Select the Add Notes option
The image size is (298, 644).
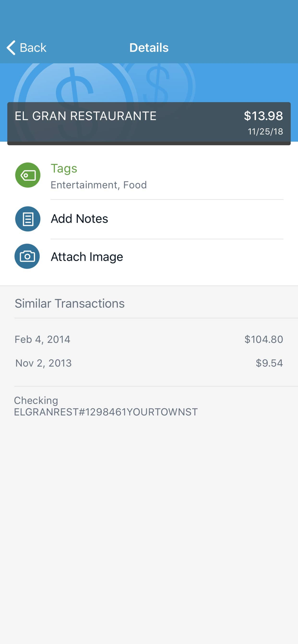80,219
